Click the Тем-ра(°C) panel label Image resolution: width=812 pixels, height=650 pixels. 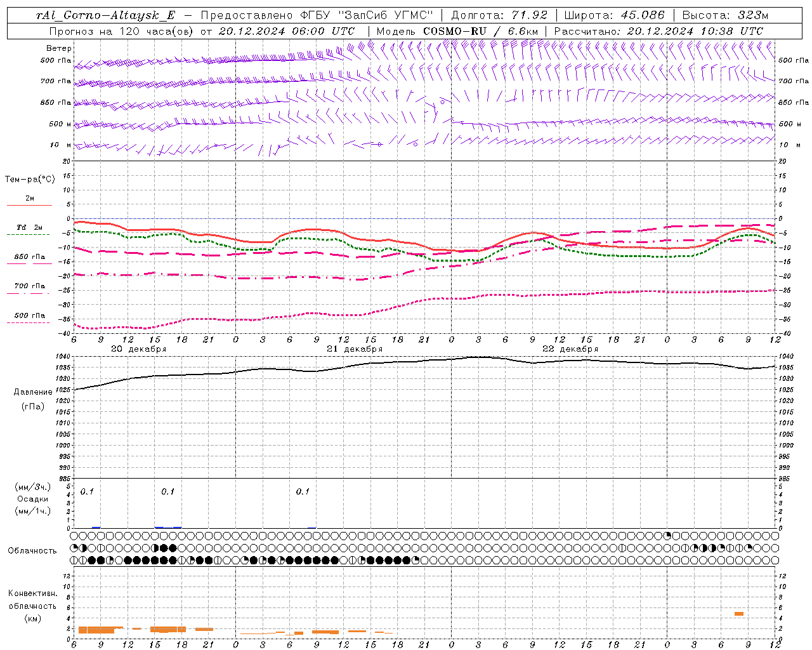pyautogui.click(x=30, y=180)
